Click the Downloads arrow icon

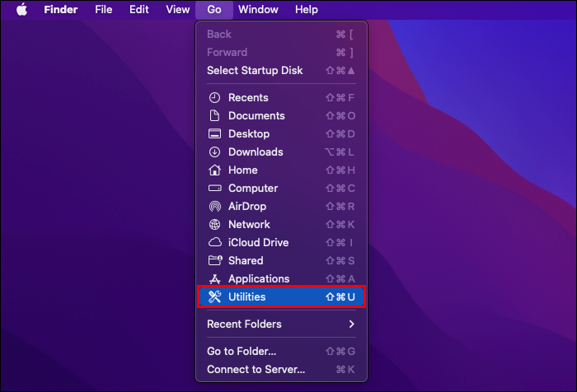(x=214, y=152)
